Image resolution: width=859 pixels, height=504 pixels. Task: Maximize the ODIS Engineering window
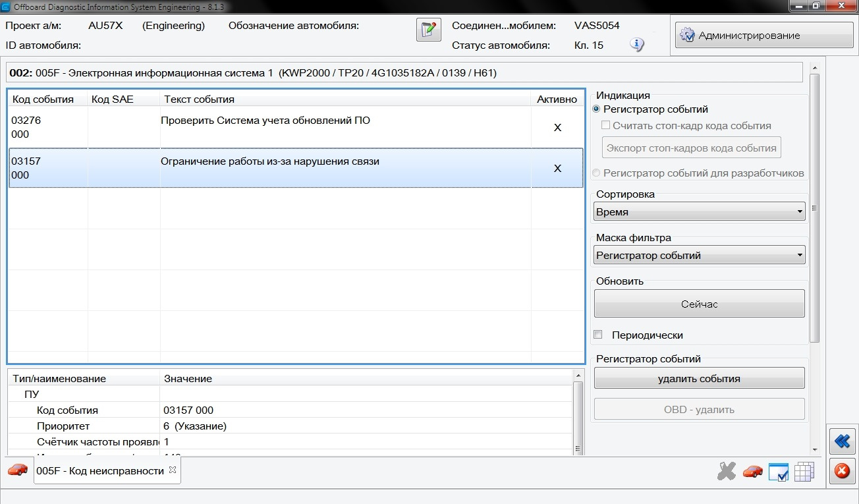[816, 6]
